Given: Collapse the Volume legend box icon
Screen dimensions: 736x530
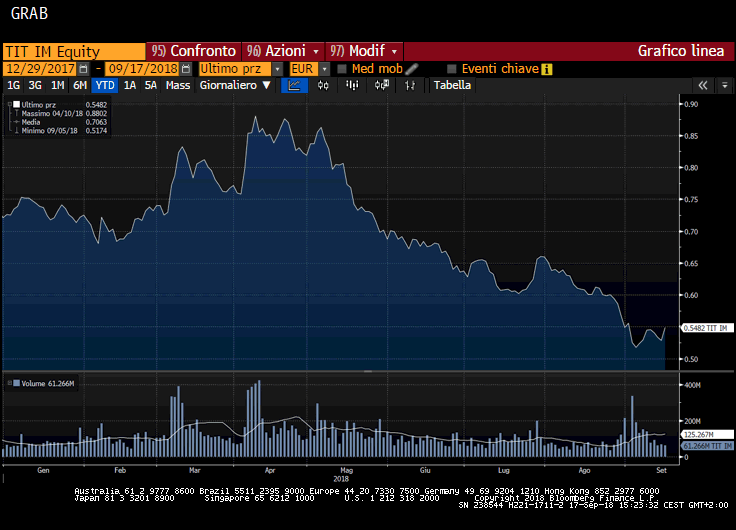Looking at the screenshot, I should [9, 383].
